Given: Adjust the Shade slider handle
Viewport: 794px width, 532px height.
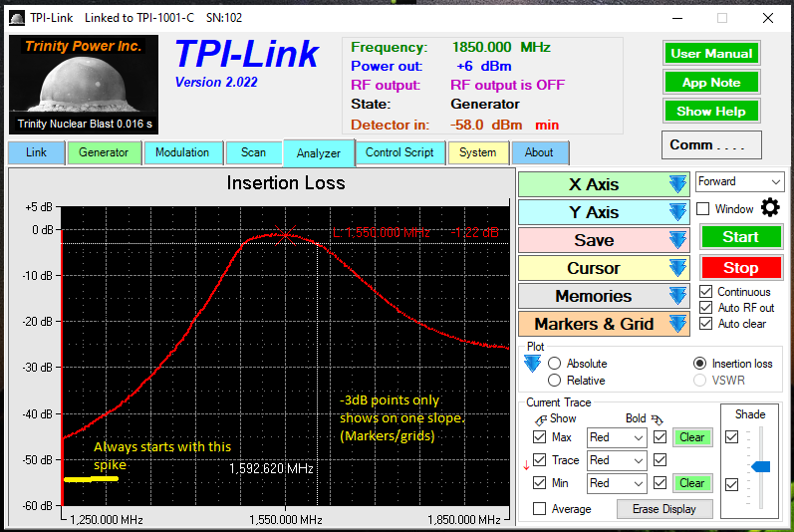Looking at the screenshot, I should [760, 466].
